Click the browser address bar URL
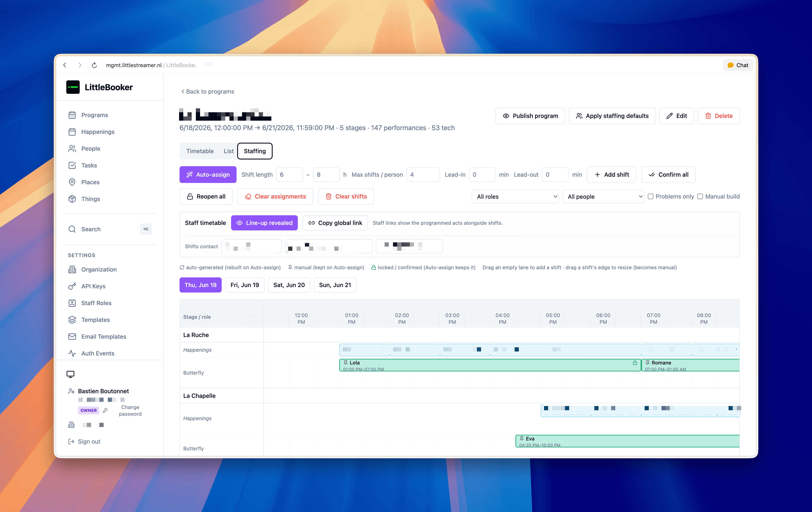812x512 pixels. 151,65
